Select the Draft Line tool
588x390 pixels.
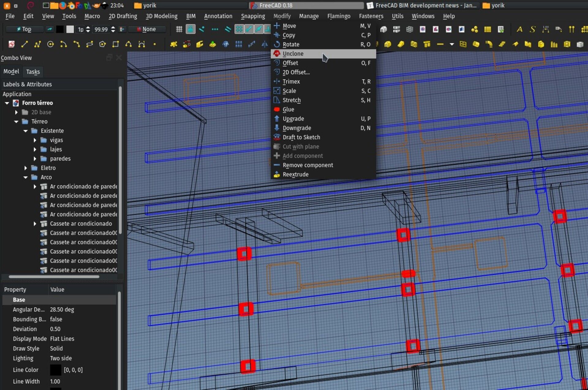click(x=24, y=44)
